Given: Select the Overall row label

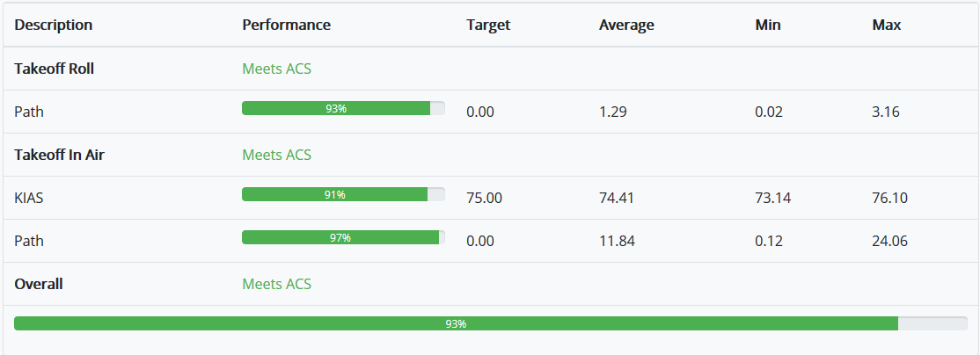Looking at the screenshot, I should [x=39, y=284].
